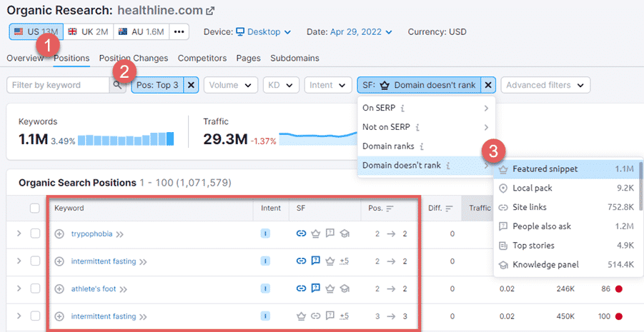The width and height of the screenshot is (644, 332).
Task: Click the Filter by keyword input field
Action: (57, 85)
